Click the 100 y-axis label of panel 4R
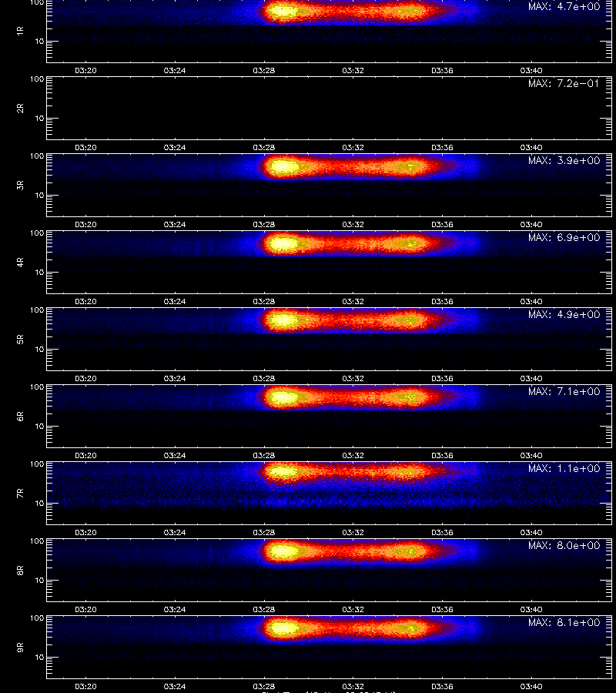This screenshot has height=693, width=616. pyautogui.click(x=37, y=233)
